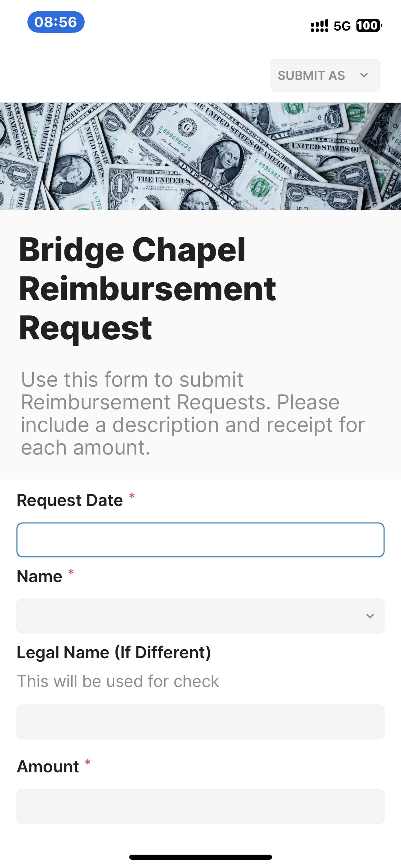Focus the Request Date input field

coord(200,540)
